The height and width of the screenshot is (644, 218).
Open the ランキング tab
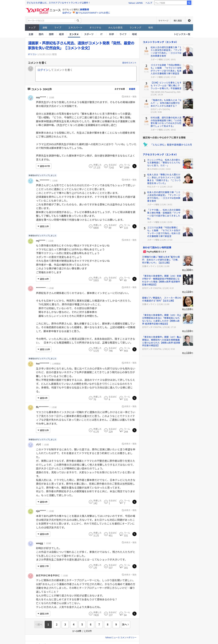pyautogui.click(x=135, y=27)
